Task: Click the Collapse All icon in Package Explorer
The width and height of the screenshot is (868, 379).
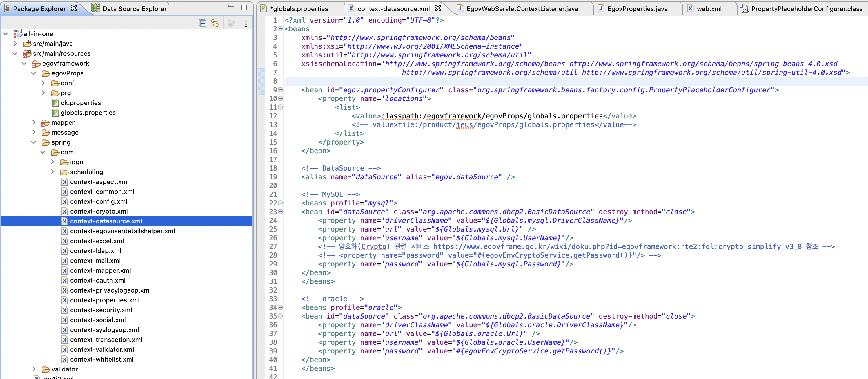Action: tap(203, 23)
